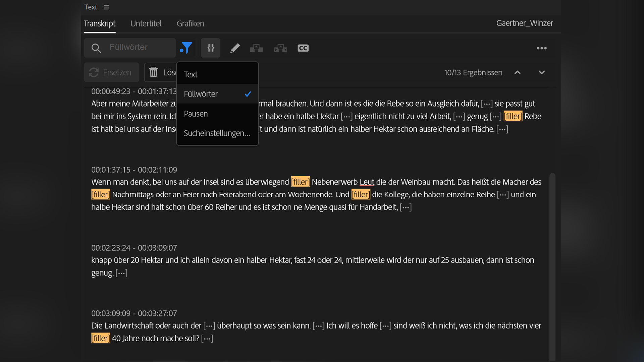This screenshot has width=644, height=362.
Task: Switch to the Untertitel tab
Action: 146,23
